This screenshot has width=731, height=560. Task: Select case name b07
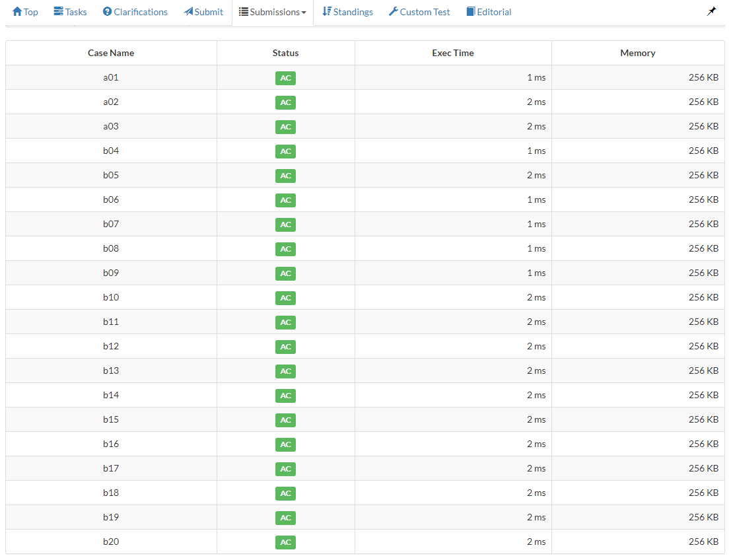[111, 225]
